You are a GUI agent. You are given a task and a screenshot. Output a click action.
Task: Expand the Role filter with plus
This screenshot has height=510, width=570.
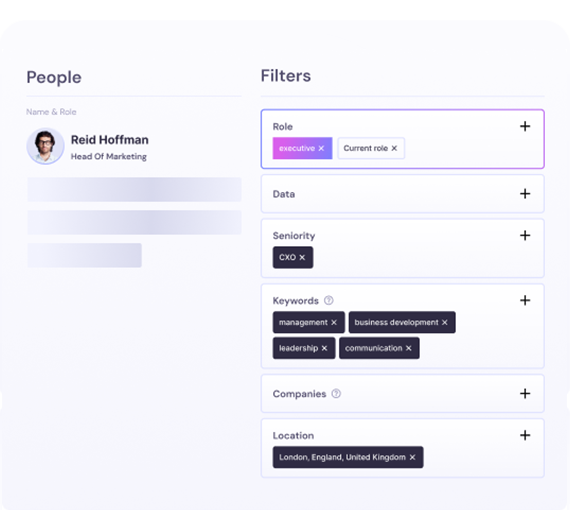(525, 127)
